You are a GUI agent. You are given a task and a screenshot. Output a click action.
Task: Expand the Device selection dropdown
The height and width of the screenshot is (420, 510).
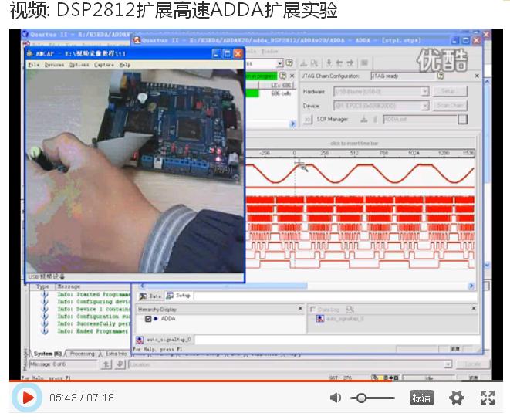[425, 106]
